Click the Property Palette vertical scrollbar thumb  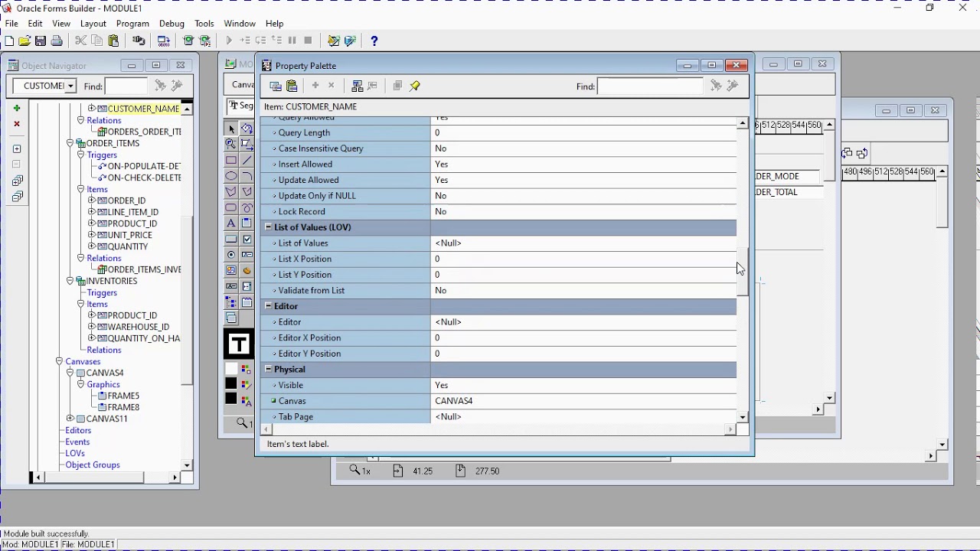pyautogui.click(x=743, y=272)
